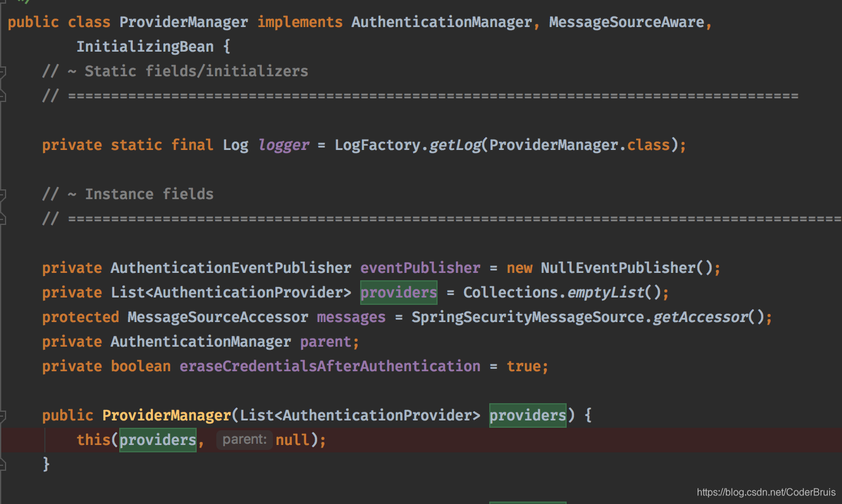Click ProviderManager class name in class declaration
The width and height of the screenshot is (842, 504).
pyautogui.click(x=184, y=22)
